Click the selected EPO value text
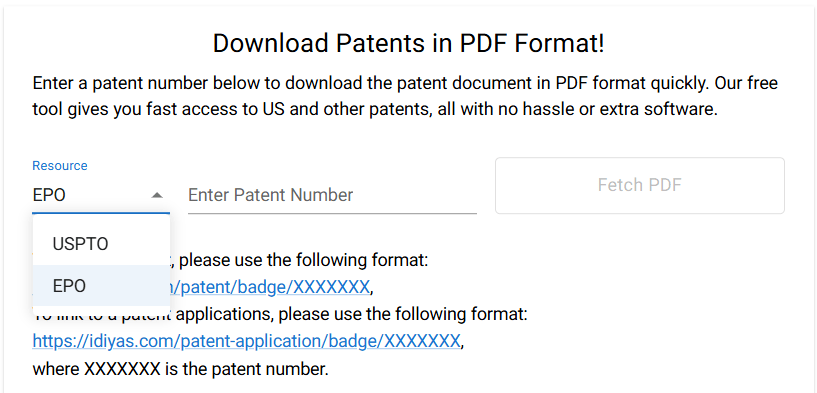 click(49, 195)
